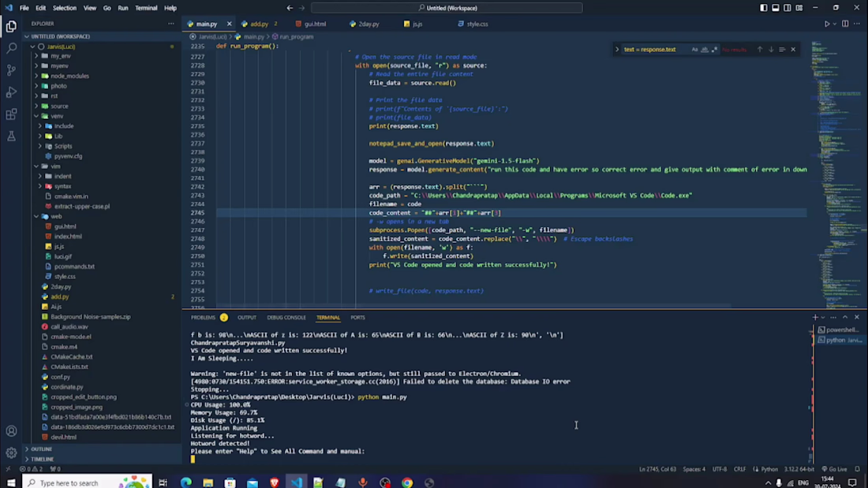Screen dimensions: 868x488
Task: Open the Extensions view
Action: pyautogui.click(x=11, y=114)
